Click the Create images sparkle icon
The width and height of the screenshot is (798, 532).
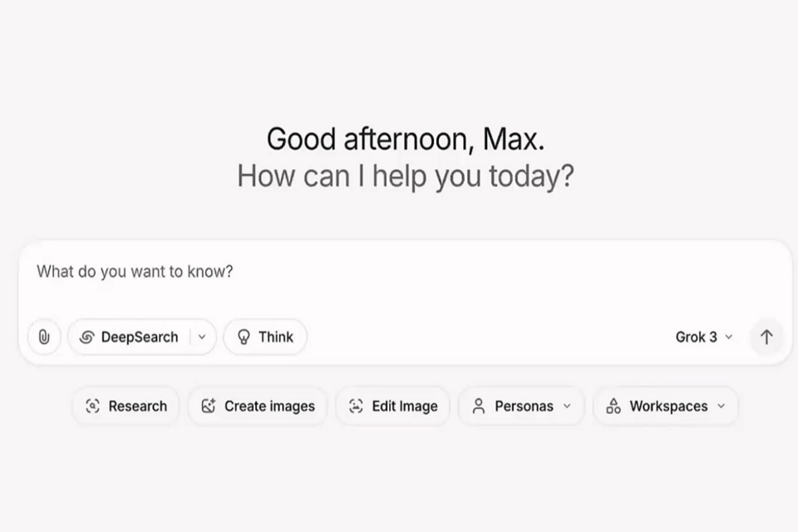[209, 406]
